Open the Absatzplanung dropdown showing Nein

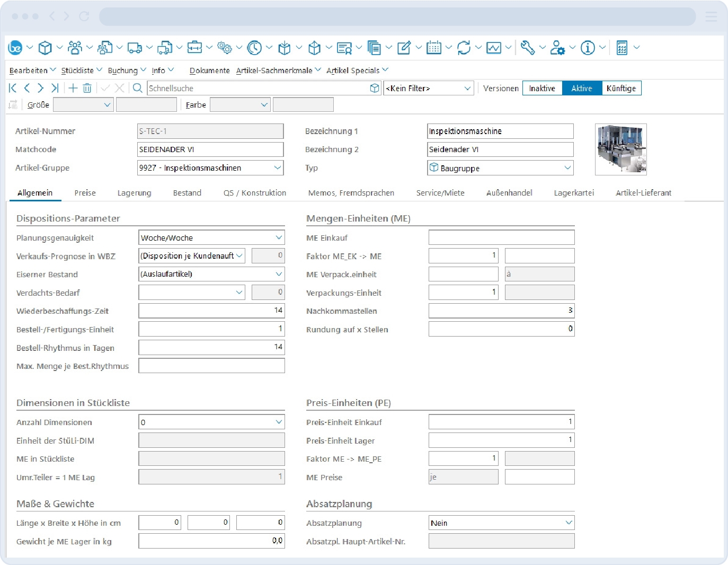(x=569, y=523)
